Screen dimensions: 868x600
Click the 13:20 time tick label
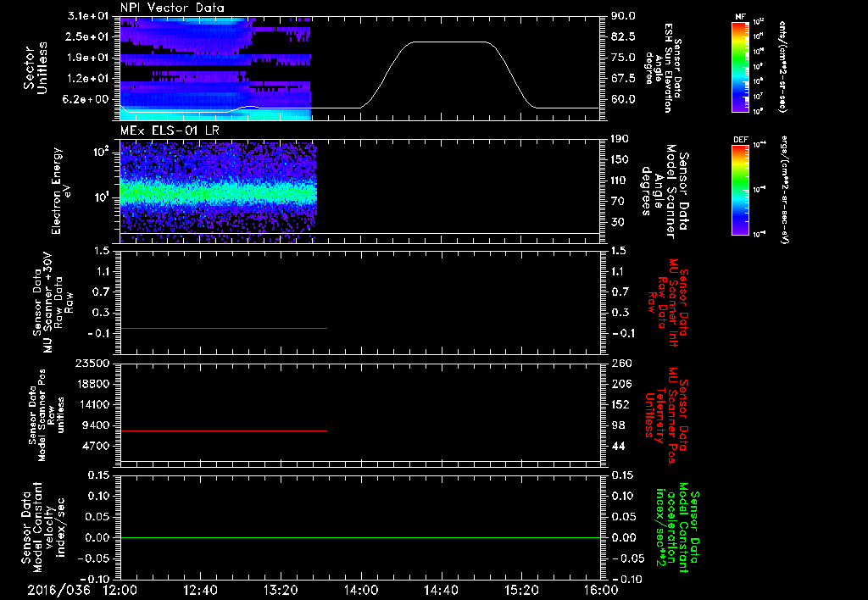(281, 590)
